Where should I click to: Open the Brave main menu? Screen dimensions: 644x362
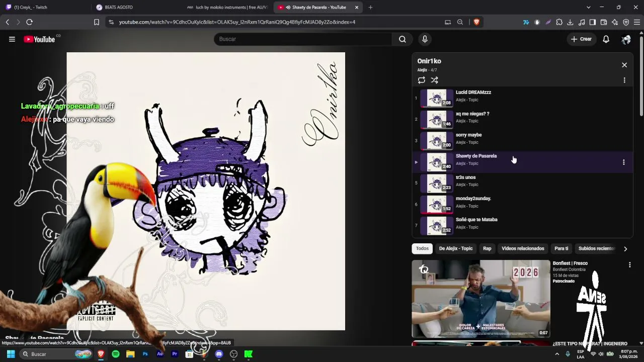click(x=637, y=22)
